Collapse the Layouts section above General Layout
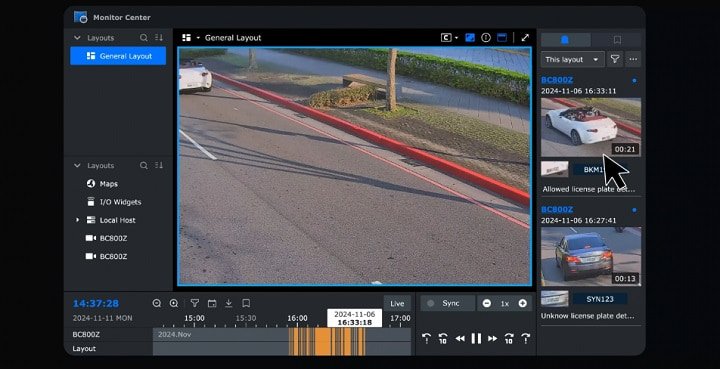 click(x=77, y=38)
